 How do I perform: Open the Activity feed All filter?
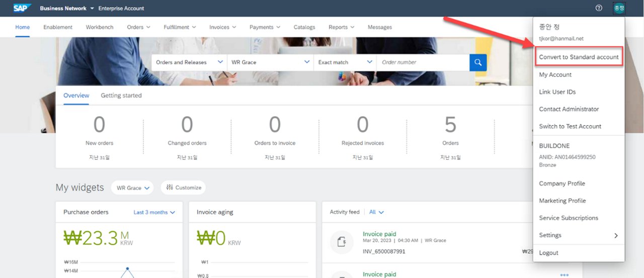tap(376, 212)
